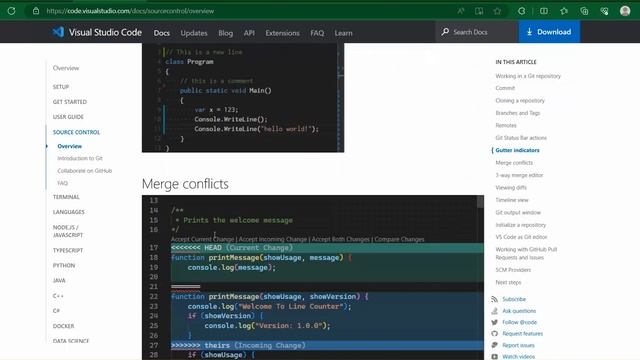Toggle split screen icon in browser toolbar
This screenshot has width=640, height=360.
544,11
